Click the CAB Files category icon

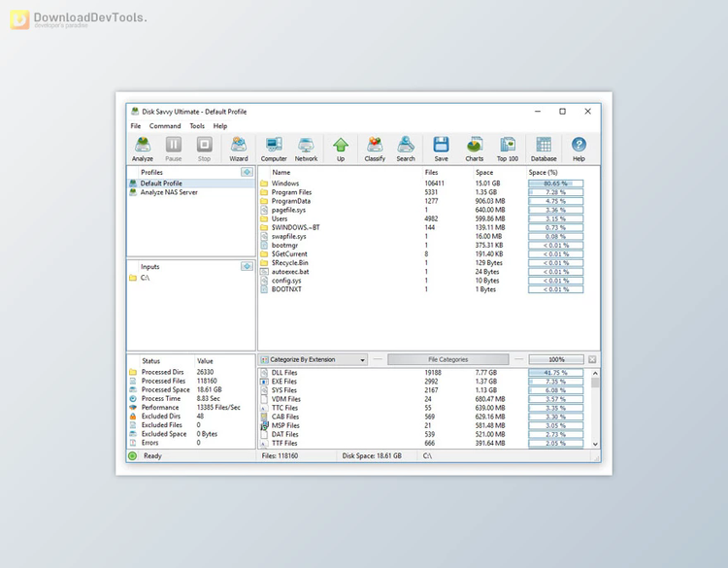click(264, 417)
